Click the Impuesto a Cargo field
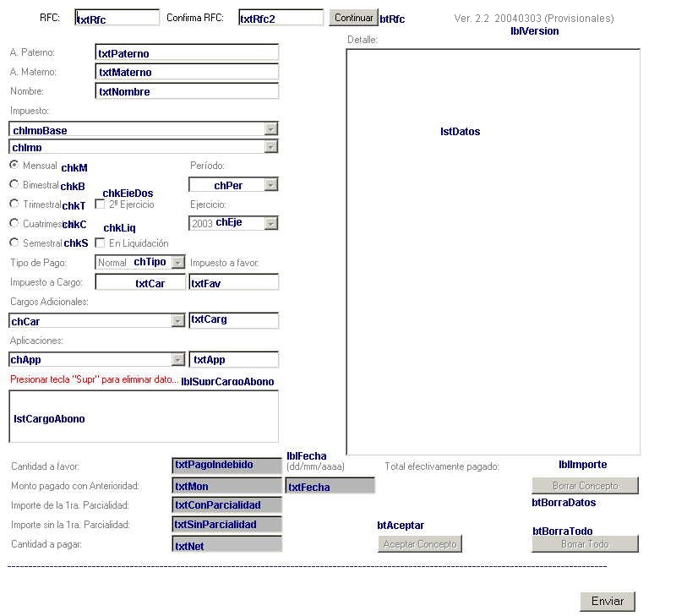This screenshot has width=676, height=616. [x=140, y=283]
